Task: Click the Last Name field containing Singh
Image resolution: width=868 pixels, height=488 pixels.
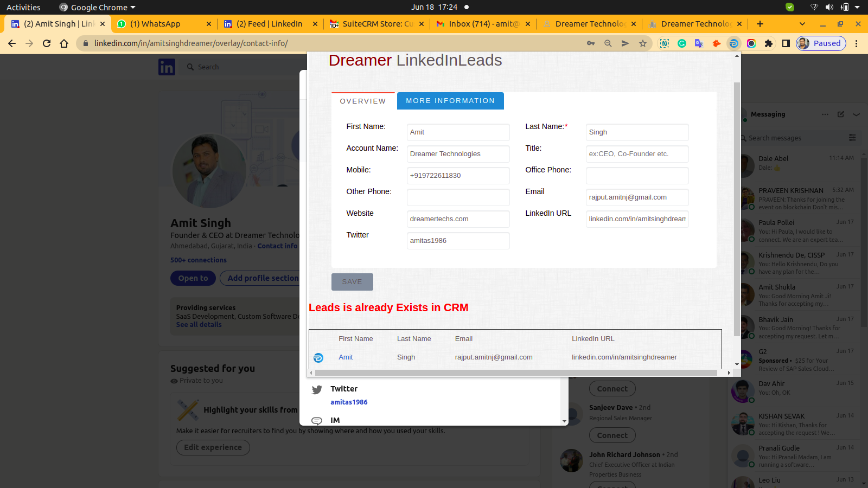Action: pyautogui.click(x=637, y=132)
